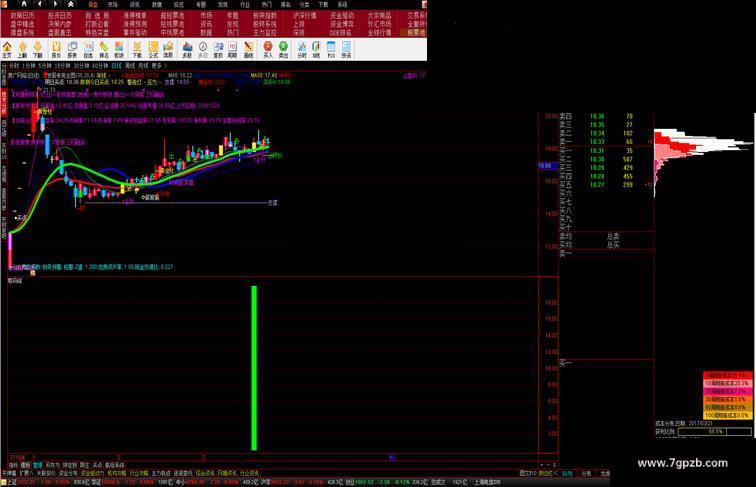The height and width of the screenshot is (487, 756).
Task: Select the 1分钟 period tab
Action: (x=28, y=66)
